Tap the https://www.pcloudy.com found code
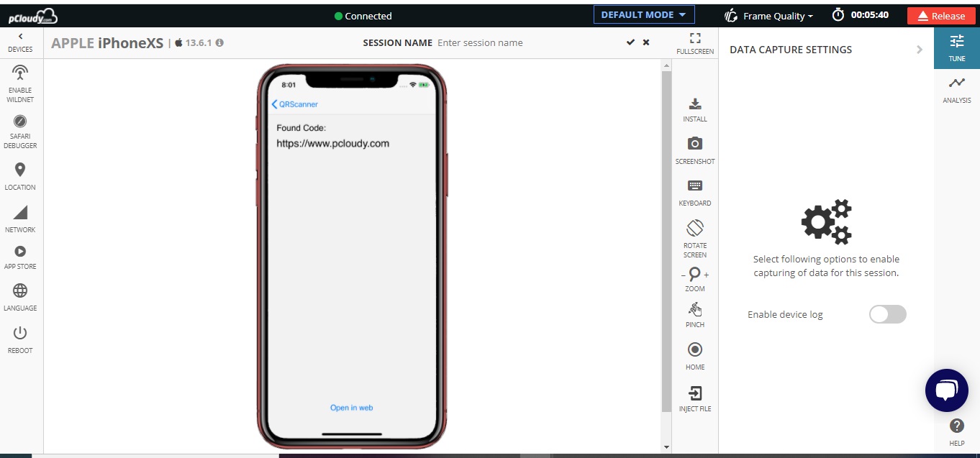 (332, 144)
